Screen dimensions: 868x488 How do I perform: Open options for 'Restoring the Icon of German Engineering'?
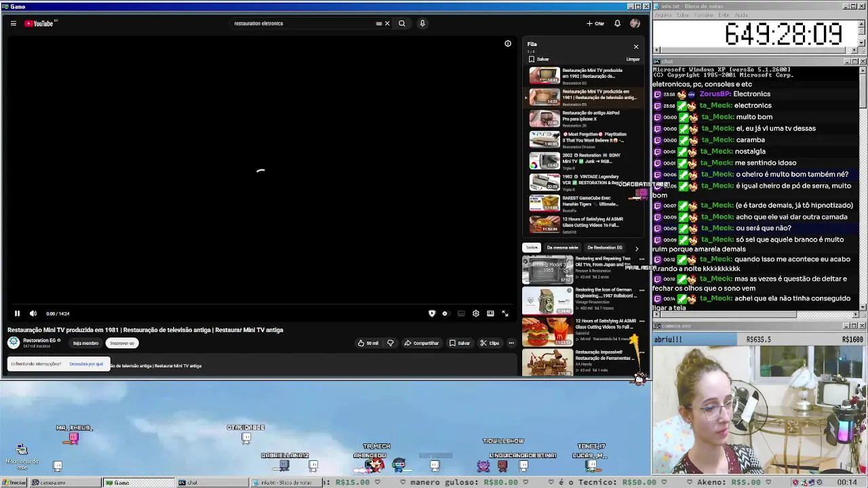(642, 291)
